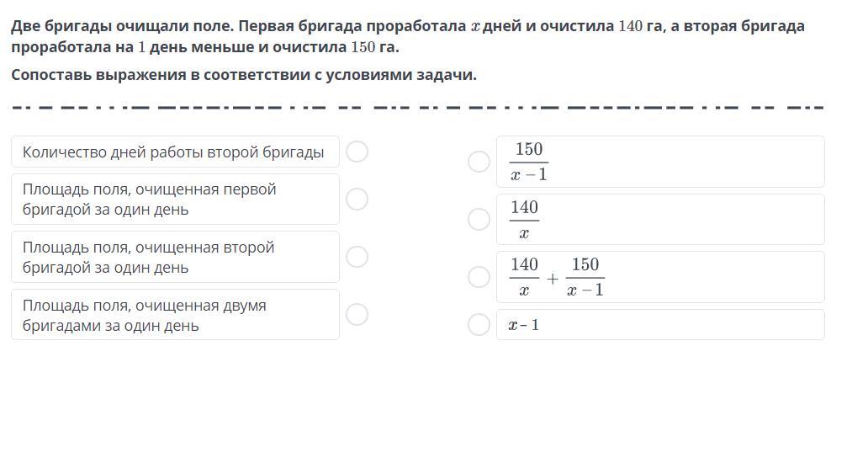The height and width of the screenshot is (458, 868).
Task: Select radio left of sum of fractions
Action: click(479, 276)
